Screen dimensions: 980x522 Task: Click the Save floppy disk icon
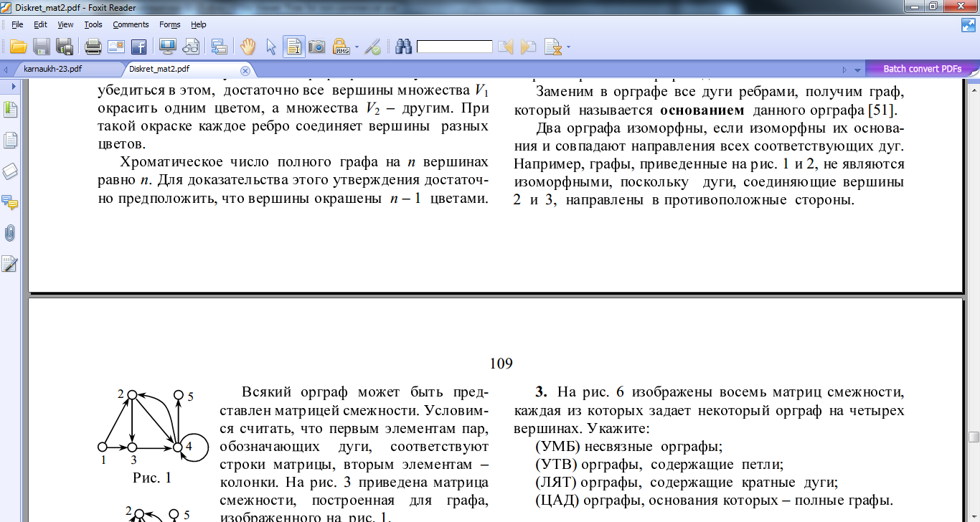coord(42,47)
